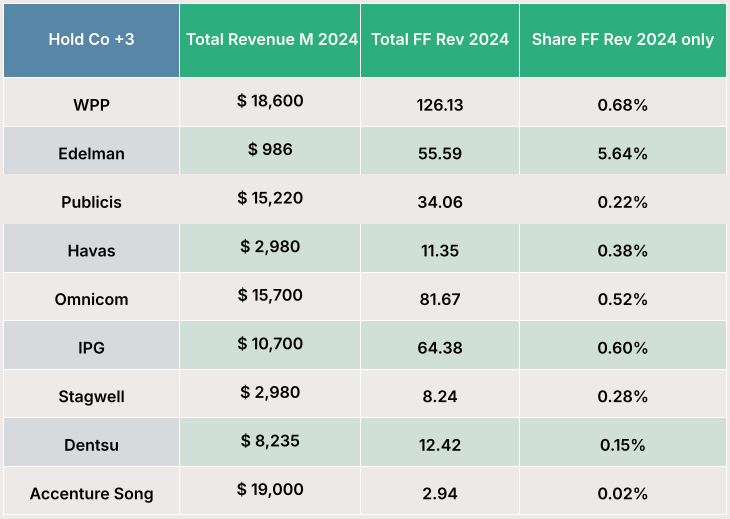Select the '$ 18,600' revenue cell
Screen dimensions: 730x519
[x=270, y=102]
